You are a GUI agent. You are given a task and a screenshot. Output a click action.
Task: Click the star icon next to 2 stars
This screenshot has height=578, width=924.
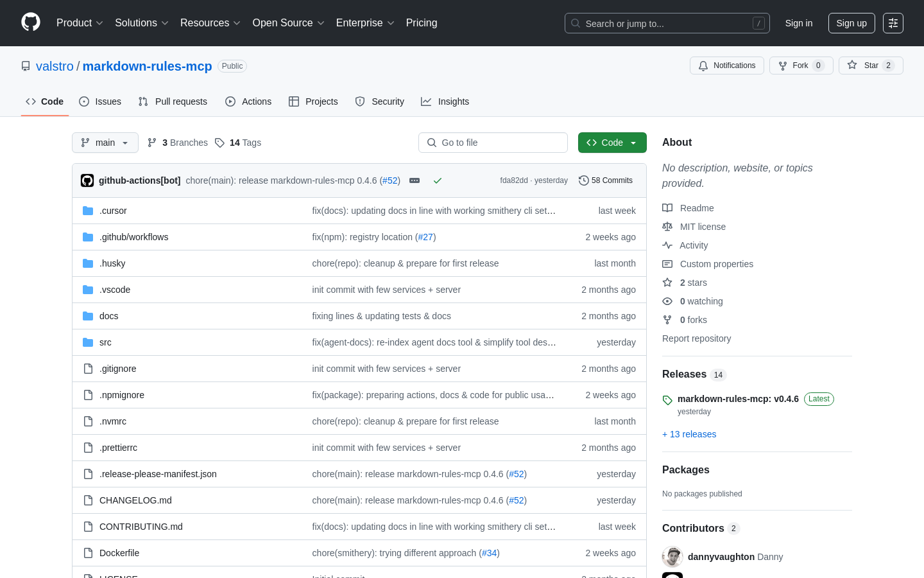click(667, 283)
